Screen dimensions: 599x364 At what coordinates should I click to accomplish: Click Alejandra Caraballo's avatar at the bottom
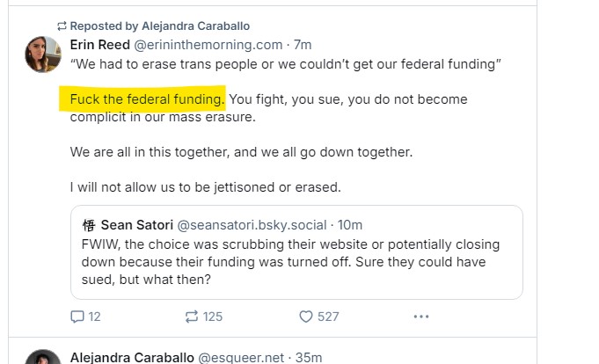click(x=43, y=359)
